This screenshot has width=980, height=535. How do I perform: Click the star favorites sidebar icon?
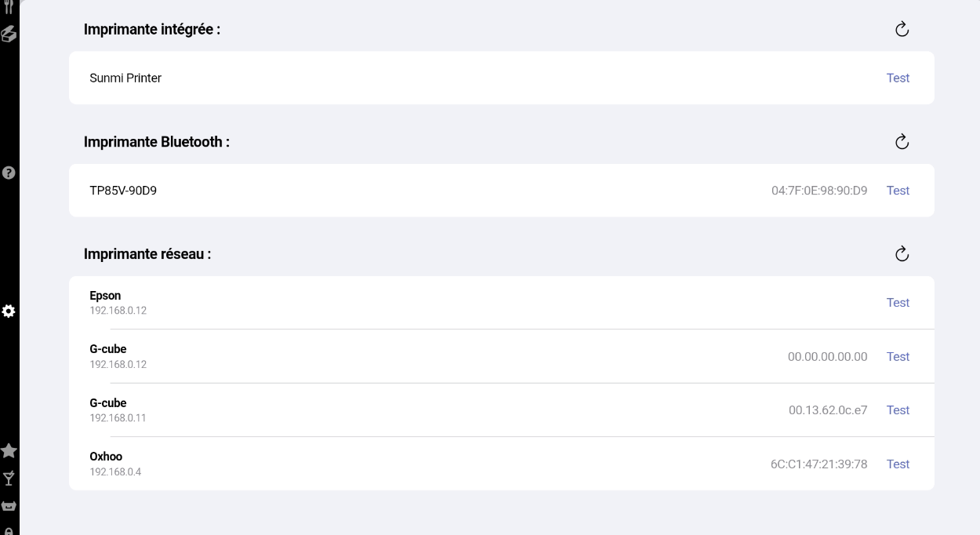[x=9, y=451]
